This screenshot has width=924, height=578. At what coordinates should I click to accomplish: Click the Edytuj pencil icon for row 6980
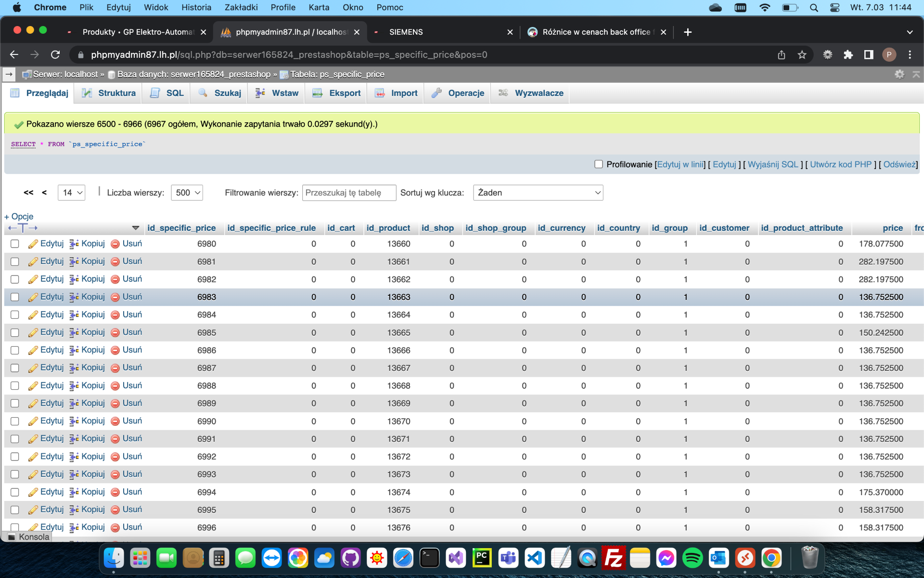pos(33,244)
